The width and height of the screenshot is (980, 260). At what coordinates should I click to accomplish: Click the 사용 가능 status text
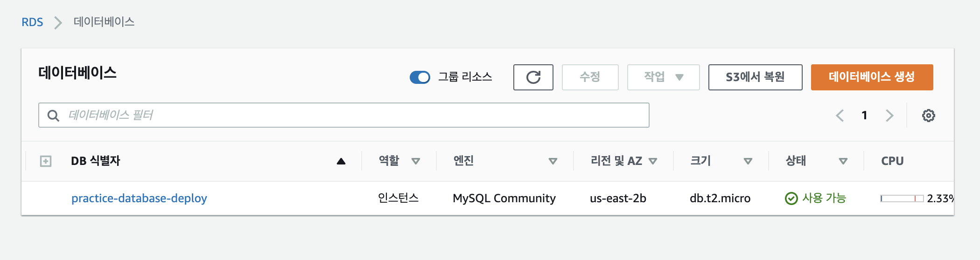tap(824, 198)
